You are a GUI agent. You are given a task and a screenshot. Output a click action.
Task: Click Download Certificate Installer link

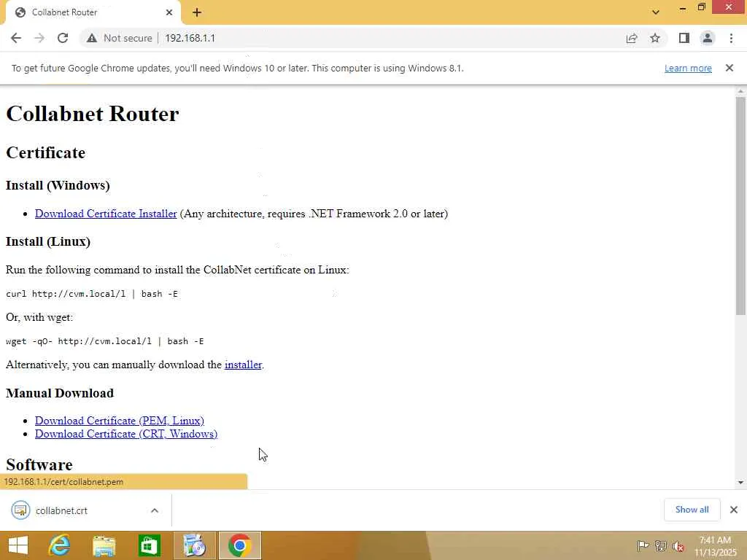106,214
